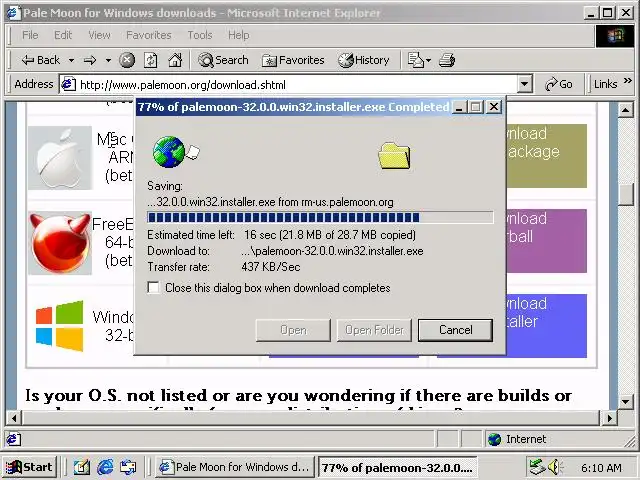Click the globe icon in download dialog
The width and height of the screenshot is (640, 480).
(x=169, y=152)
